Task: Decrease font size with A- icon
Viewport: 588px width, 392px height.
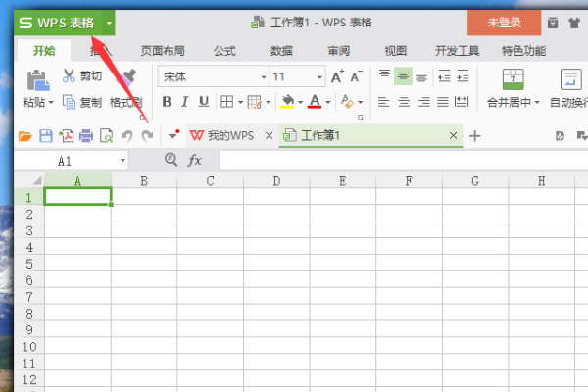Action: [x=356, y=76]
